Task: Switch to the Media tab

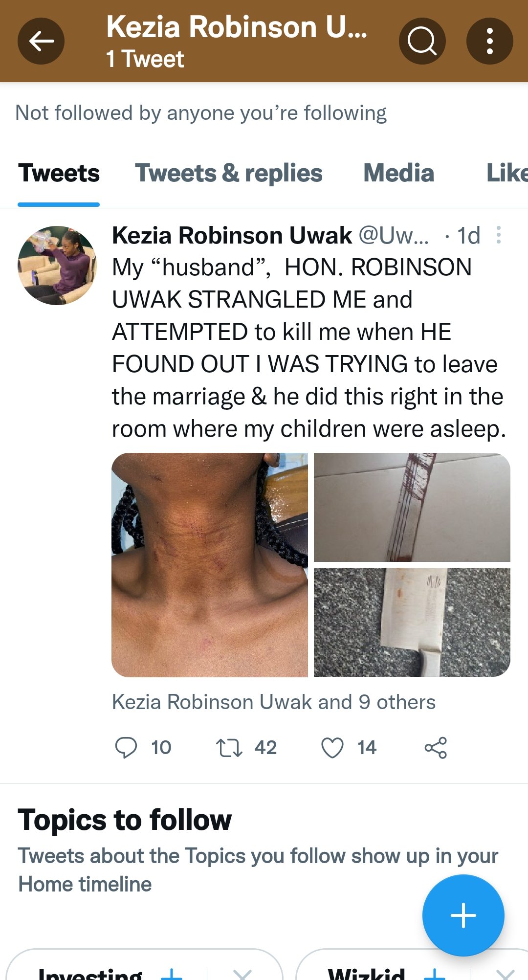Action: click(x=399, y=173)
